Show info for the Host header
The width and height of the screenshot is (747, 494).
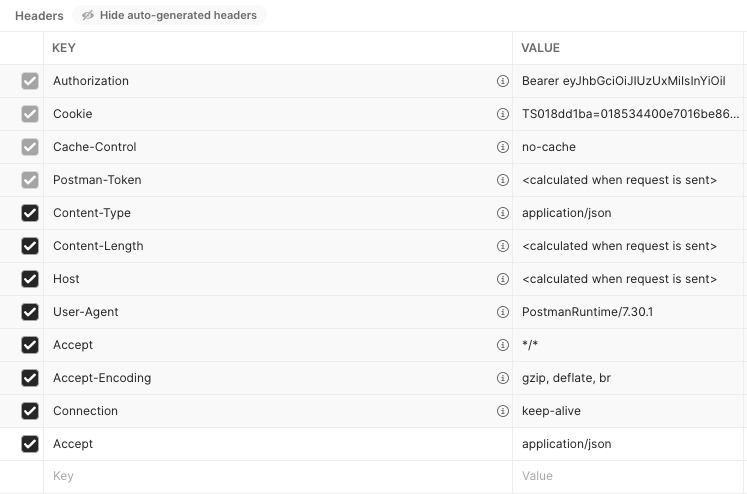coord(503,279)
